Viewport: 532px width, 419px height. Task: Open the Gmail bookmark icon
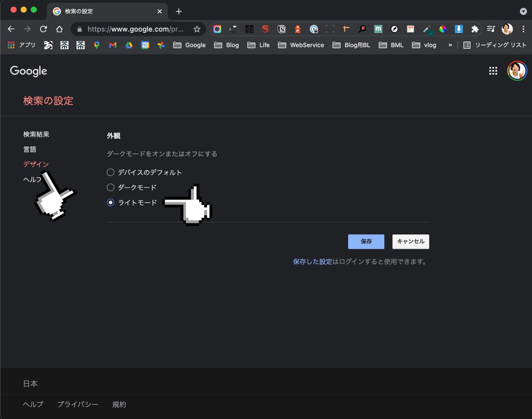click(113, 45)
